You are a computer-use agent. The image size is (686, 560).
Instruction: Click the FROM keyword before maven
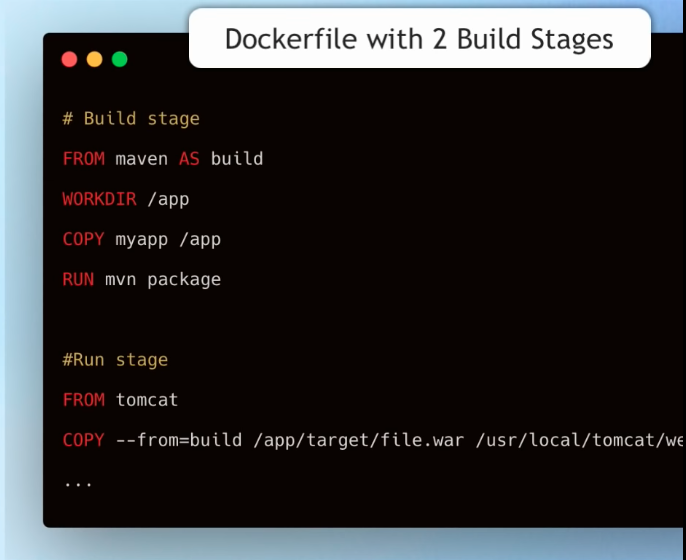tap(83, 159)
